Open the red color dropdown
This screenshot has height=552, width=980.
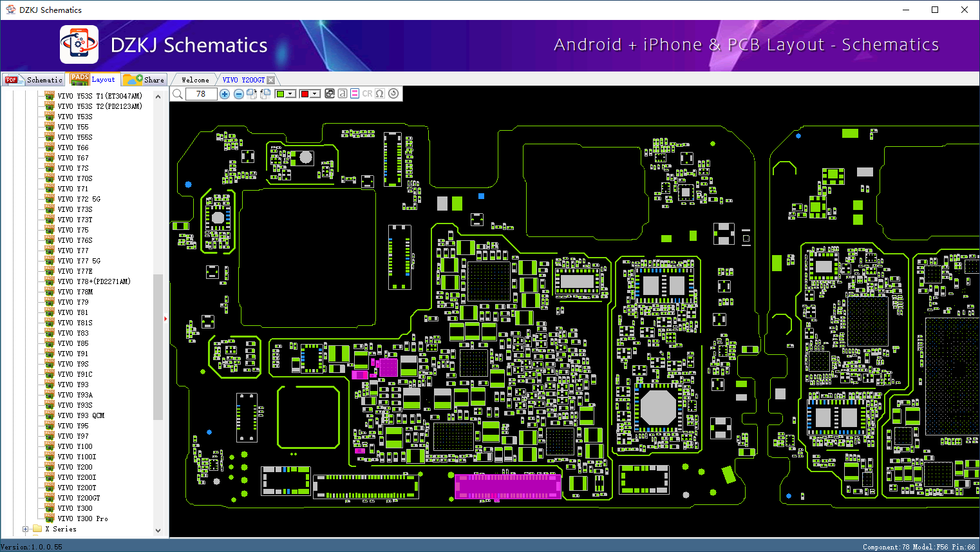coord(316,94)
